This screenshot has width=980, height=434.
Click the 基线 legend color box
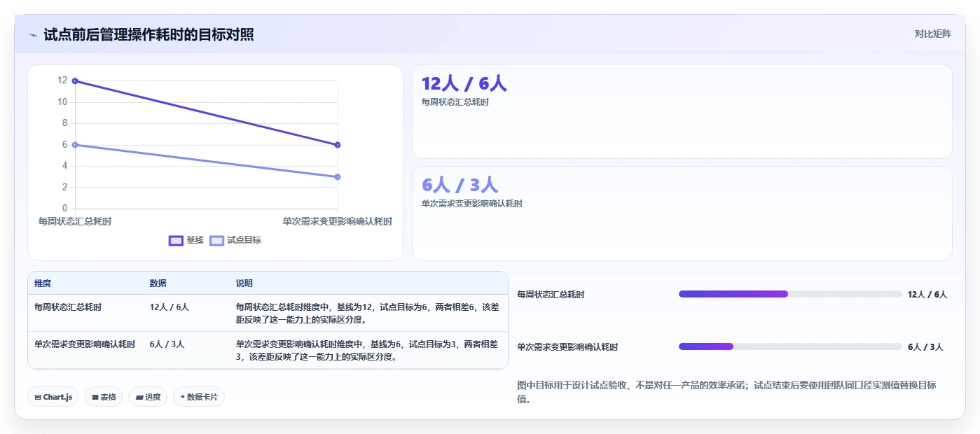pos(176,240)
